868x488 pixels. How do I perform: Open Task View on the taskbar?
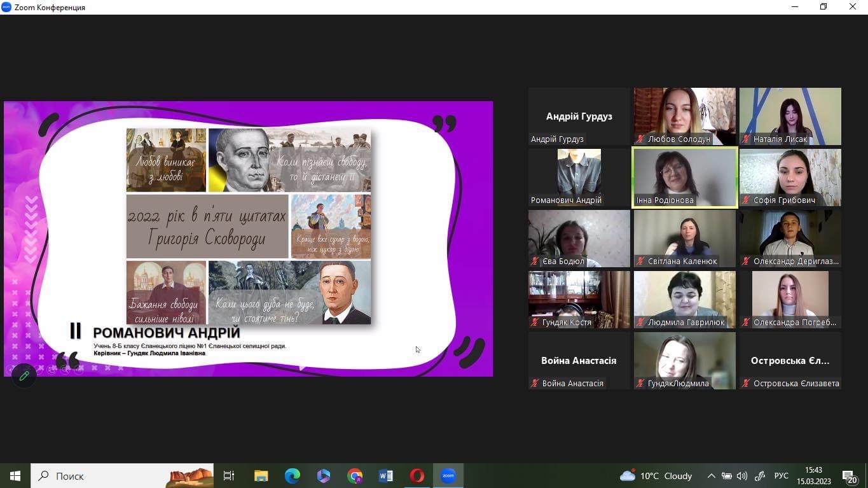coord(229,476)
